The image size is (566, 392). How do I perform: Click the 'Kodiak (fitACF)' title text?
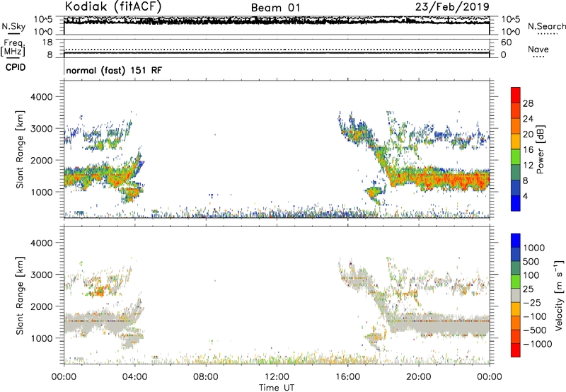pos(113,6)
